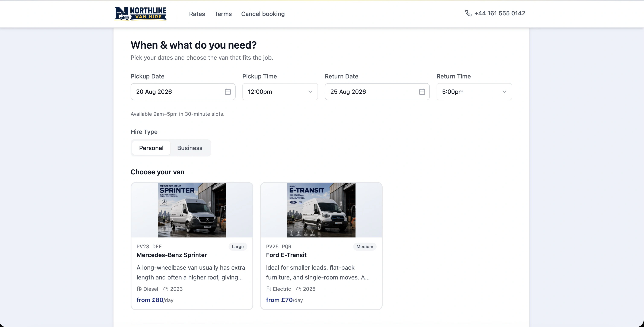
Task: Click the E-Transit smaller loads description
Action: point(318,273)
